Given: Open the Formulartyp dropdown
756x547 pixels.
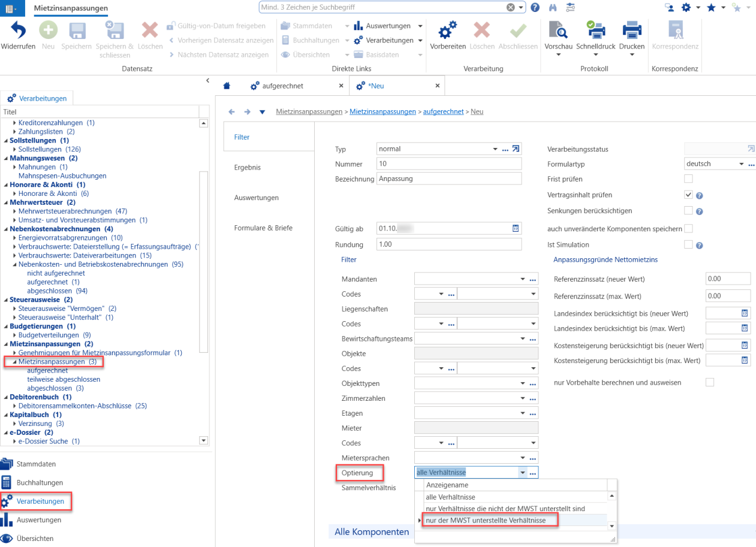Looking at the screenshot, I should pyautogui.click(x=742, y=164).
